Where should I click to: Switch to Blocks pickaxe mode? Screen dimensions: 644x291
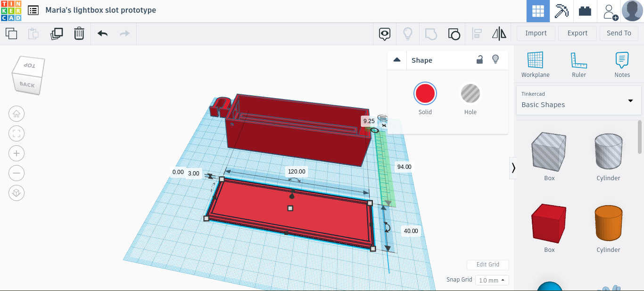coord(561,11)
